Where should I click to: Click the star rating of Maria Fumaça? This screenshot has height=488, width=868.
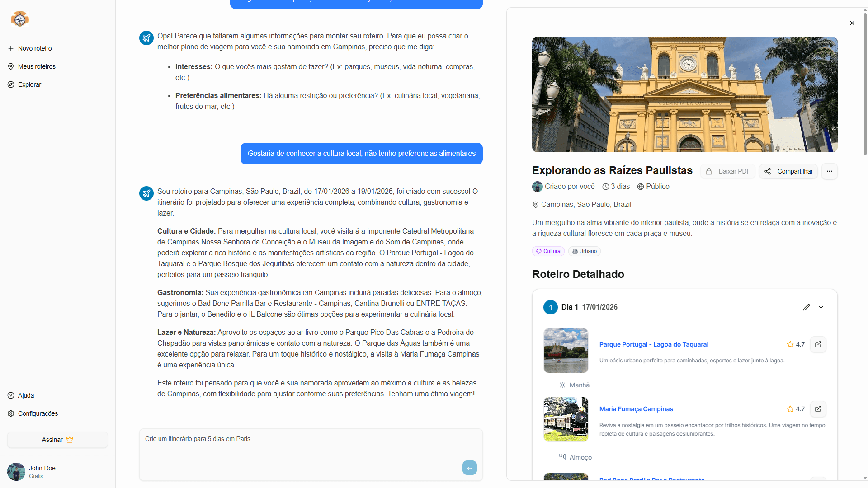coord(796,409)
